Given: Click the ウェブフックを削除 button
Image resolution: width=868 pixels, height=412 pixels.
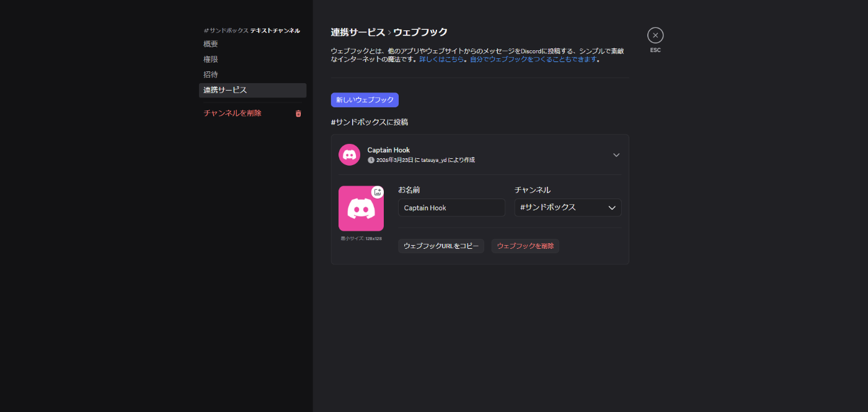Looking at the screenshot, I should 525,246.
